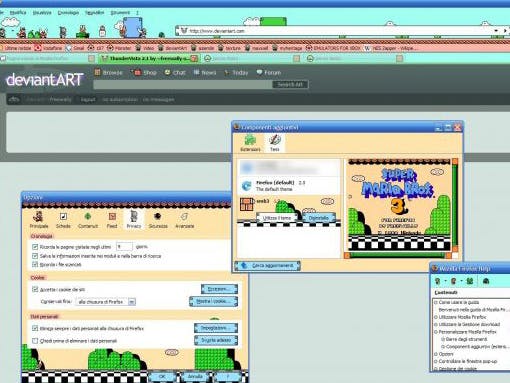510x383 pixels.
Task: Open Help forward button history dropdown arrow
Action: [461, 281]
